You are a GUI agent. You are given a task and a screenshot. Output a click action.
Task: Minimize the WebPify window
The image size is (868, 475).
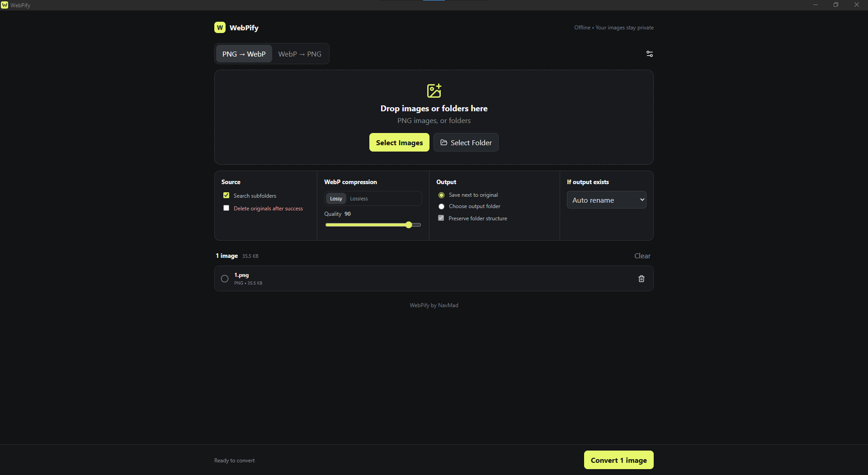click(816, 5)
